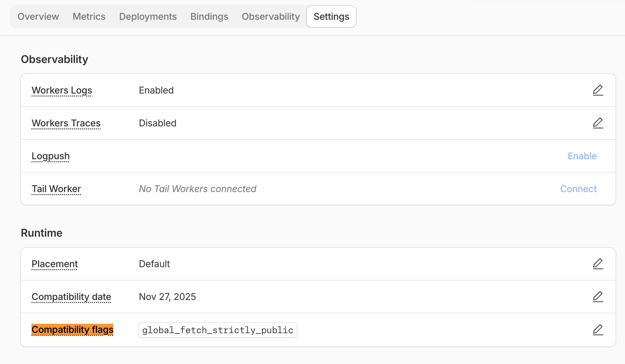Select the active Settings tab
This screenshot has width=625, height=364.
(x=331, y=16)
